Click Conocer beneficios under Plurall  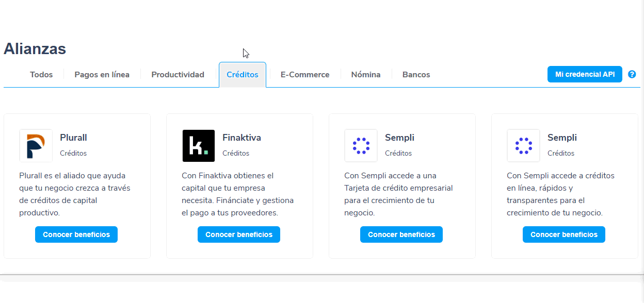pyautogui.click(x=76, y=234)
